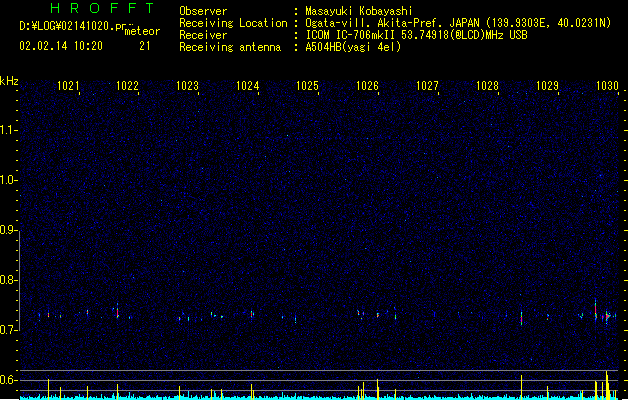The height and width of the screenshot is (400, 629).
Task: Click the 1023 time axis label
Action: click(x=187, y=86)
